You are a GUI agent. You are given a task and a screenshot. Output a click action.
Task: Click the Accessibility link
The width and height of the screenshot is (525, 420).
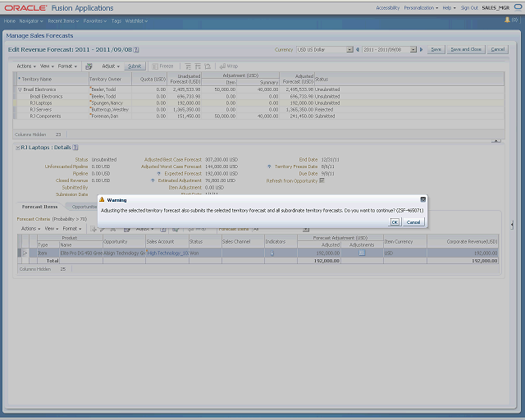pyautogui.click(x=387, y=7)
